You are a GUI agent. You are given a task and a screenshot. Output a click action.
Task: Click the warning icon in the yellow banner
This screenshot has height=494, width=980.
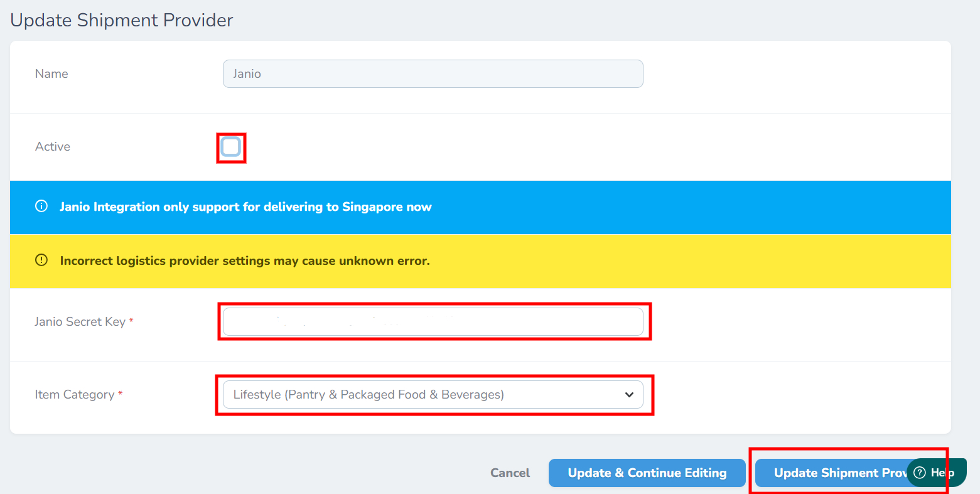click(41, 260)
